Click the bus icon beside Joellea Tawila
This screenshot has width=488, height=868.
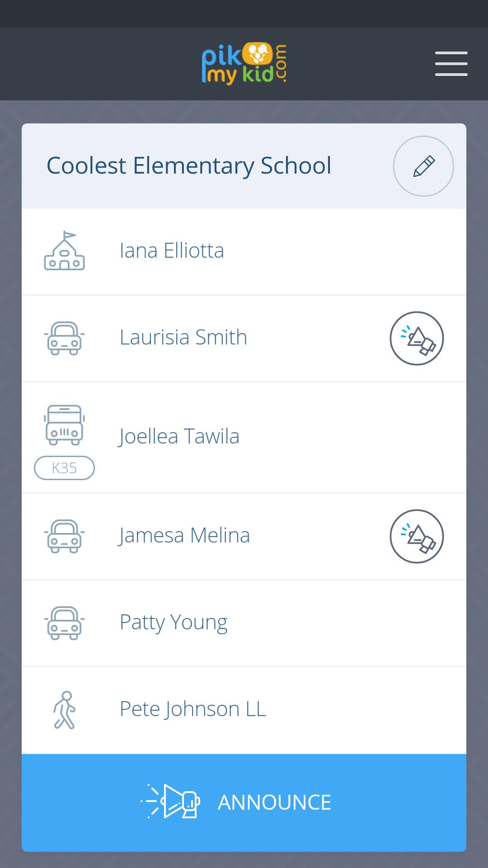pyautogui.click(x=64, y=425)
